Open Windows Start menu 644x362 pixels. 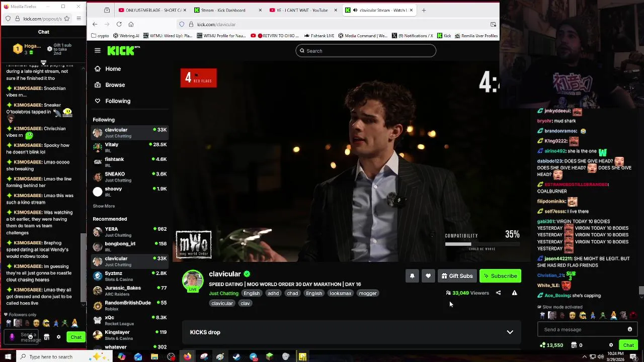tap(8, 356)
